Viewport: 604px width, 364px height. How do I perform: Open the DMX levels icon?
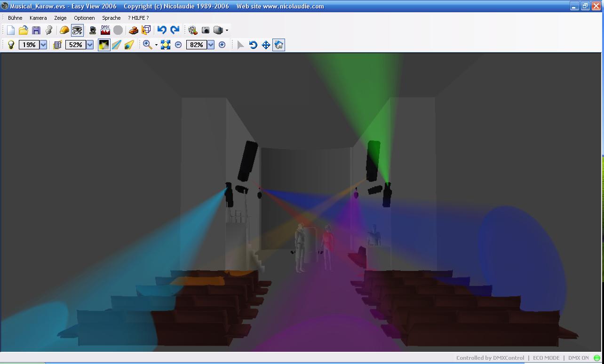pyautogui.click(x=105, y=30)
